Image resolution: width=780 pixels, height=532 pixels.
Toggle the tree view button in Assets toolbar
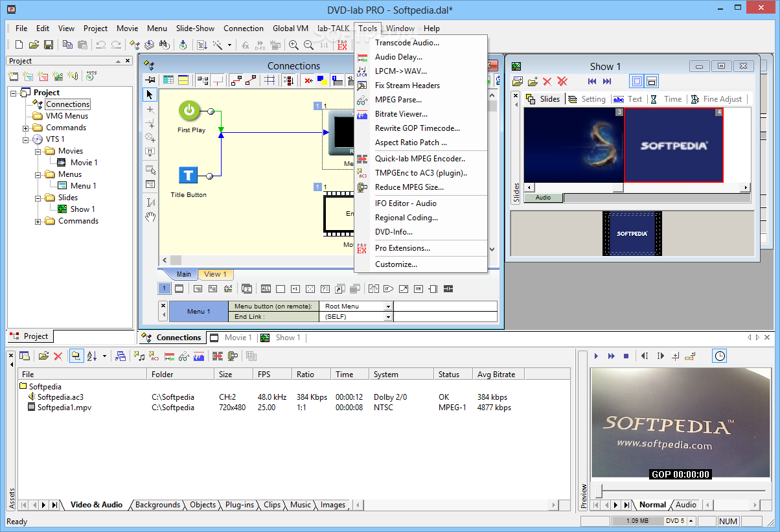pyautogui.click(x=76, y=356)
